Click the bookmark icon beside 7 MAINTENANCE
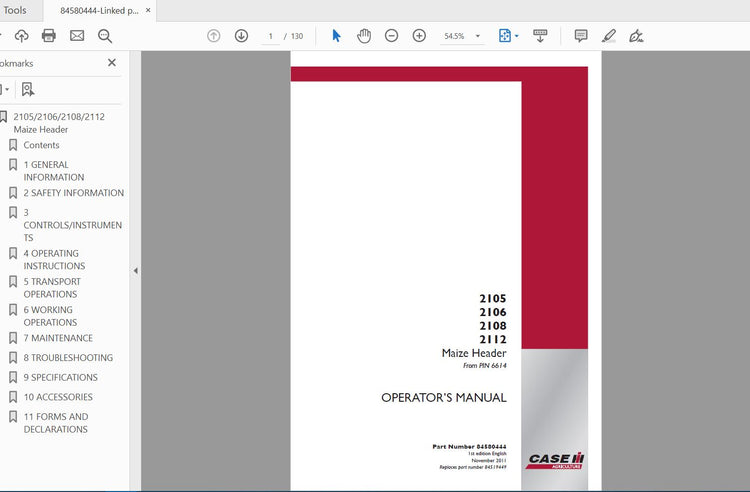Screen dimensions: 750x492 (x=13, y=338)
